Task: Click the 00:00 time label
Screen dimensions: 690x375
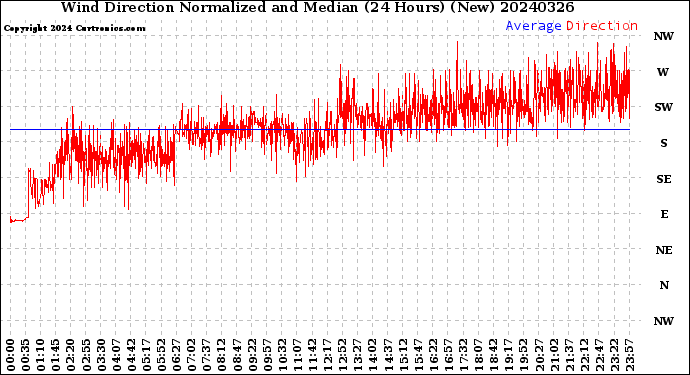Action: 11,355
